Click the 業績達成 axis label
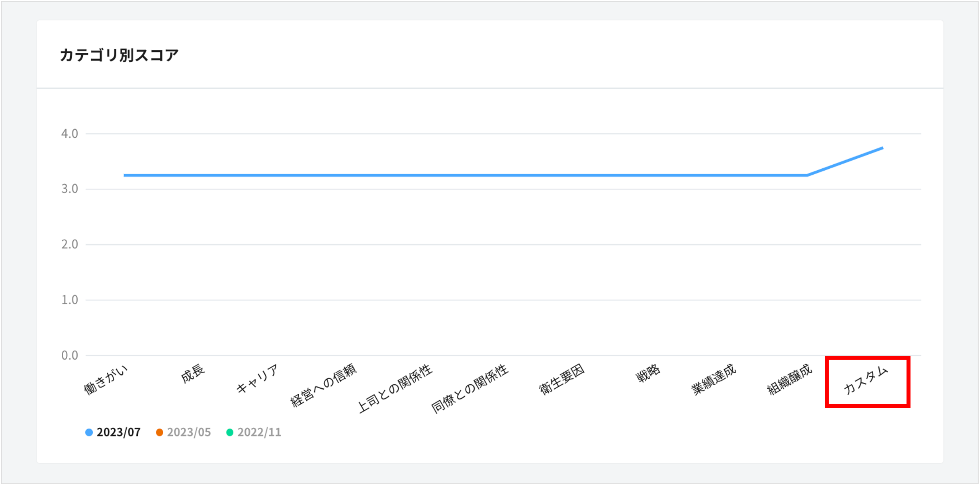980x485 pixels. [714, 380]
